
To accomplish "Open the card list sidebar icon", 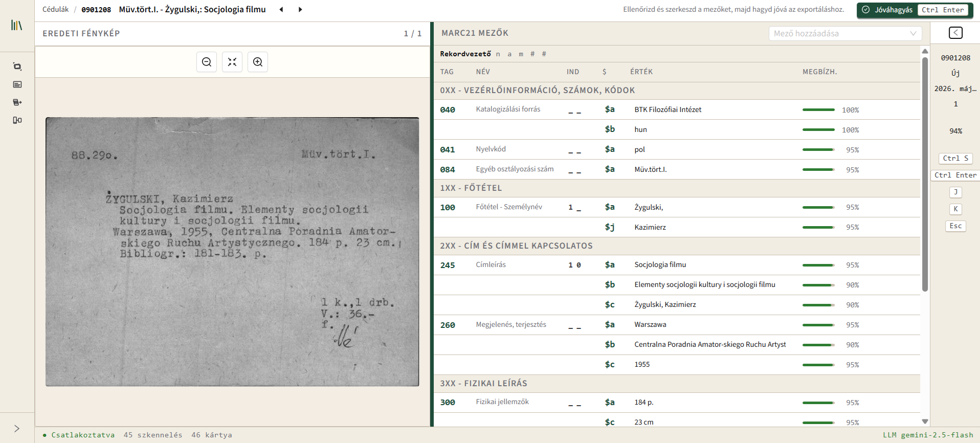I will (x=17, y=84).
